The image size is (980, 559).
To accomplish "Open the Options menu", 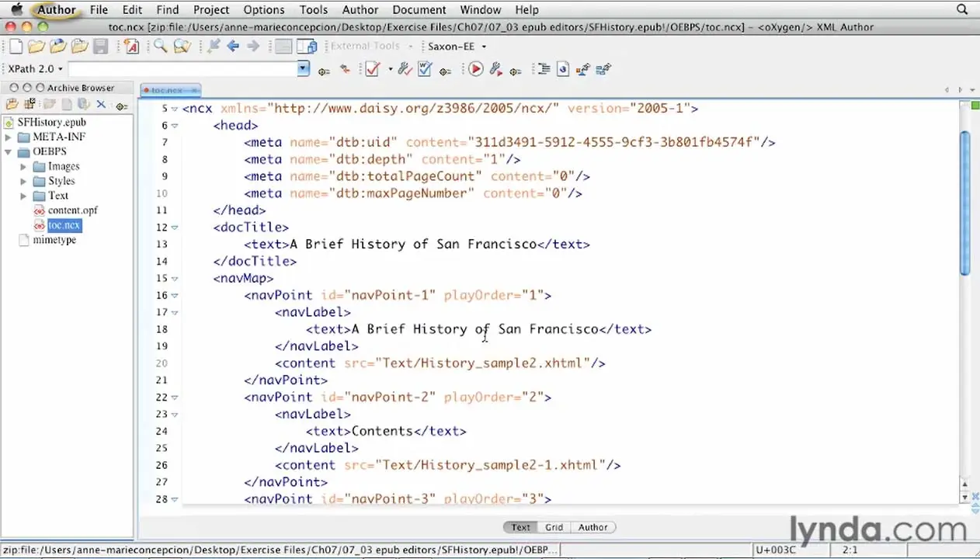I will pyautogui.click(x=263, y=9).
